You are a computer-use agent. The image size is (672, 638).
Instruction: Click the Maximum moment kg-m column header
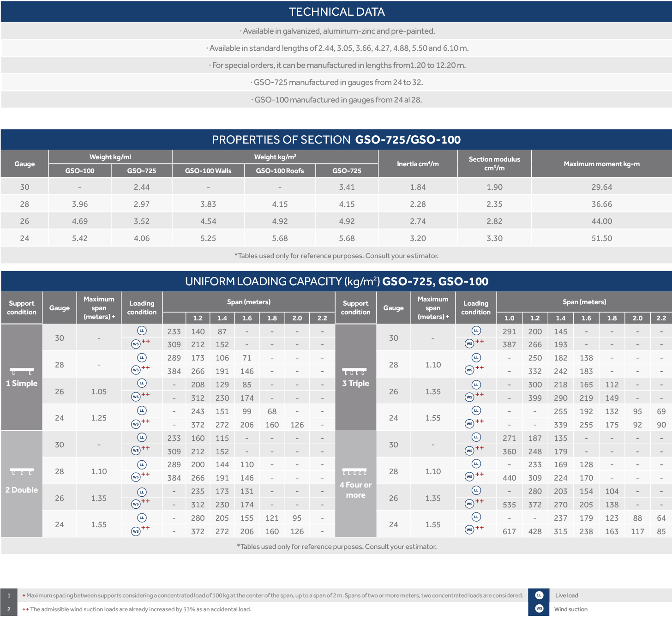point(601,164)
